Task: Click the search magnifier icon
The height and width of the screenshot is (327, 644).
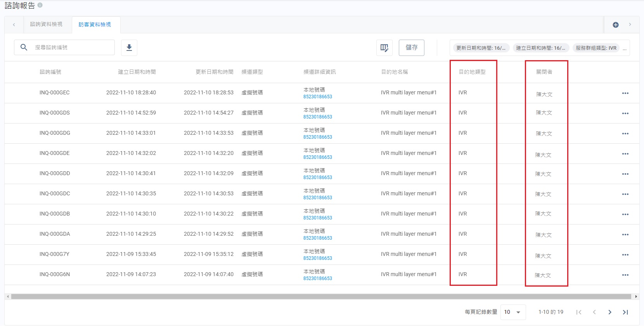Action: pos(24,47)
